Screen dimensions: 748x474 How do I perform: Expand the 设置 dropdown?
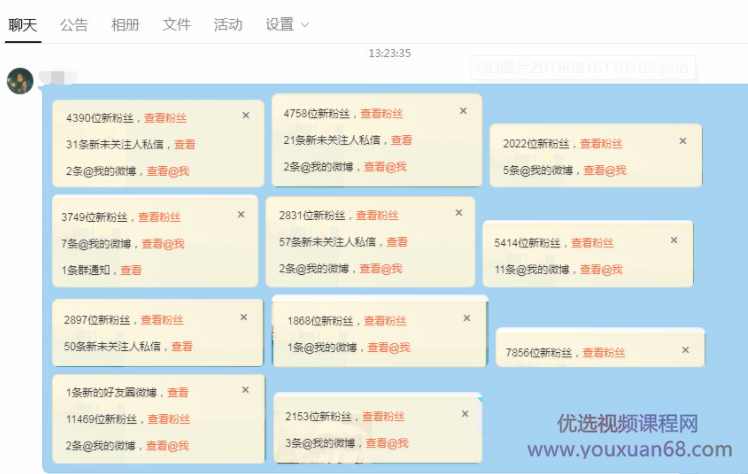pyautogui.click(x=287, y=25)
